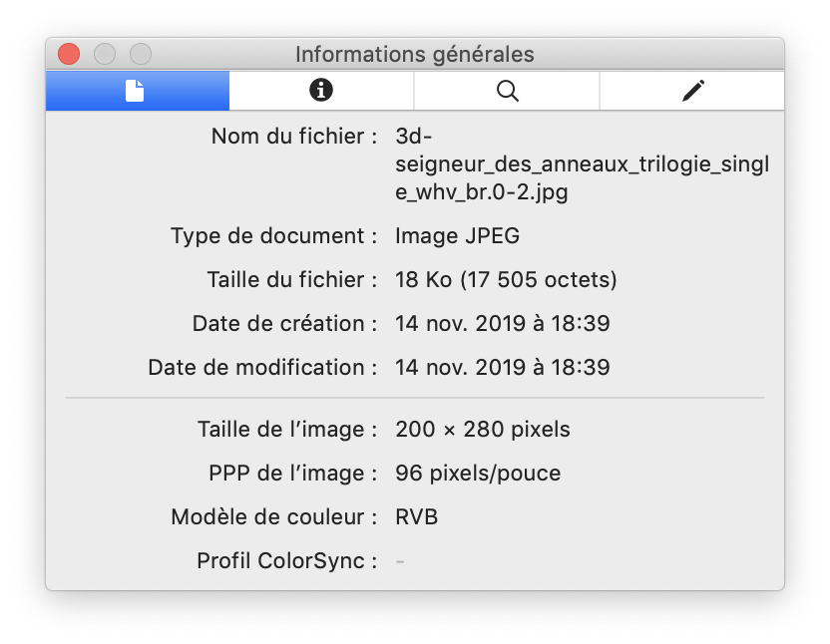Select the General Info document icon tab
The image size is (830, 644).
136,91
